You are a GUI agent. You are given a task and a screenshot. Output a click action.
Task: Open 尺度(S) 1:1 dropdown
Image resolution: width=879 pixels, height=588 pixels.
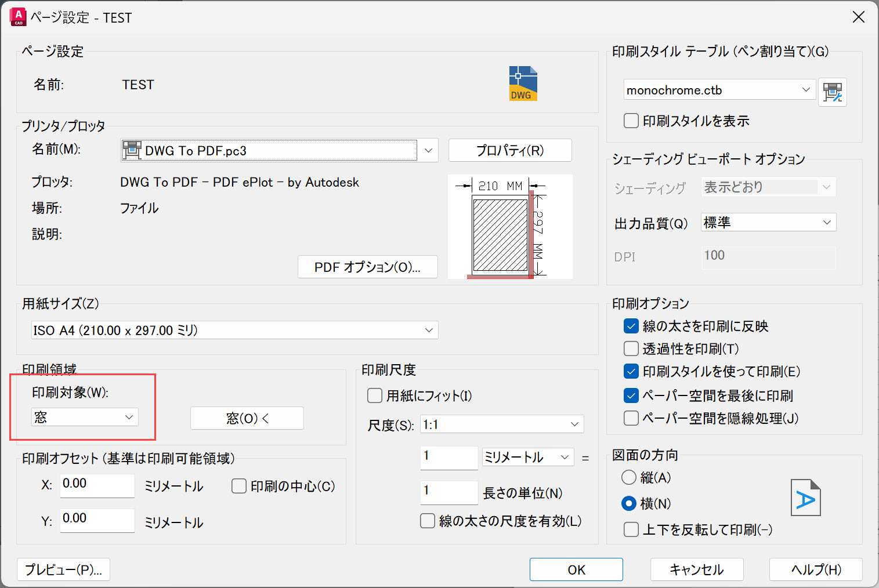pyautogui.click(x=502, y=424)
